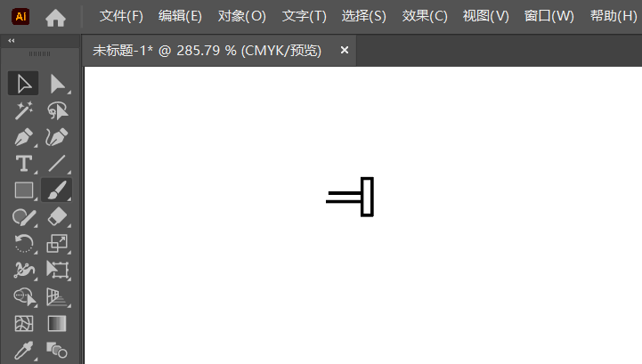Go to the Home screen icon

click(56, 18)
